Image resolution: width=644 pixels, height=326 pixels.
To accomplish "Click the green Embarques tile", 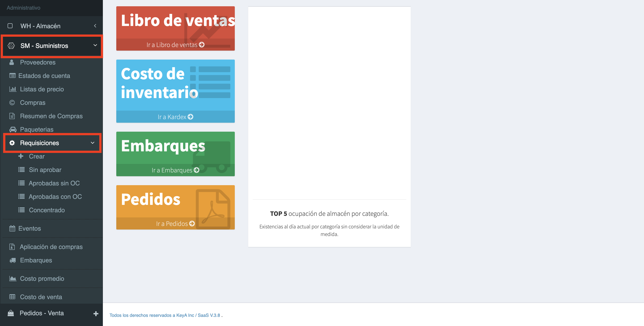I will tap(175, 150).
